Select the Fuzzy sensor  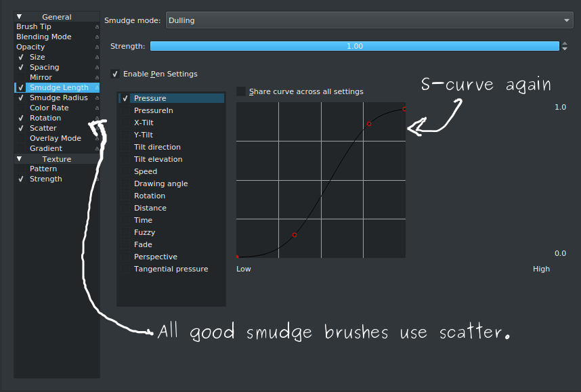point(144,232)
